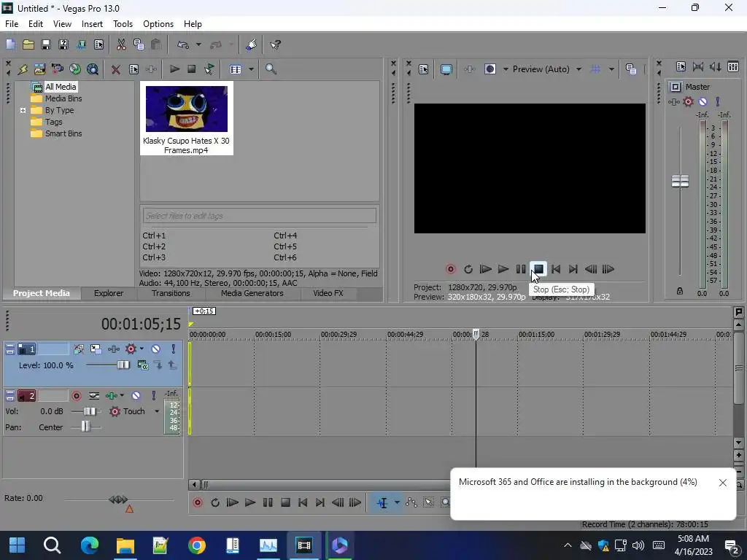The image size is (747, 560).
Task: Click the Undo arrow icon
Action: 183,44
